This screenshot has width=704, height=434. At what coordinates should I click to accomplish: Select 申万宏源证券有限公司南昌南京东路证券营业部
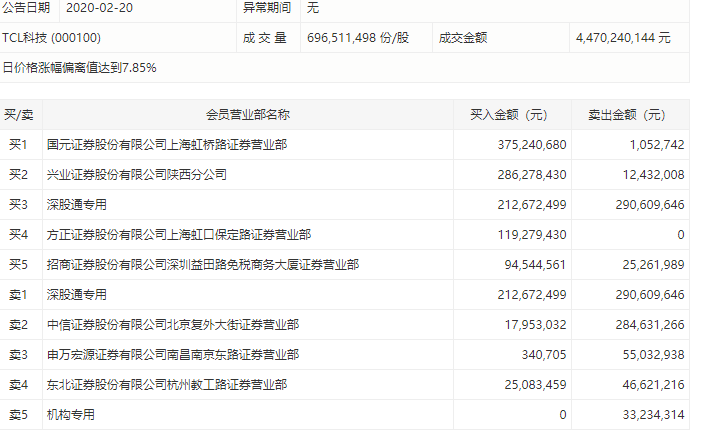[x=173, y=355]
